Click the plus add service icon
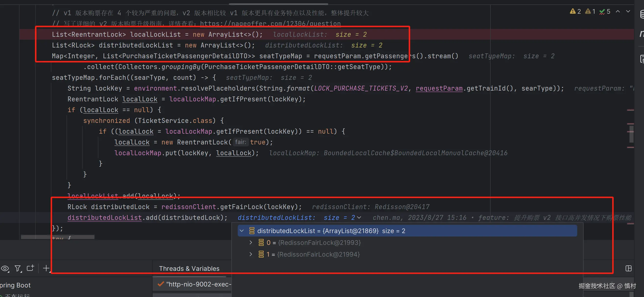The image size is (644, 297). tap(46, 268)
